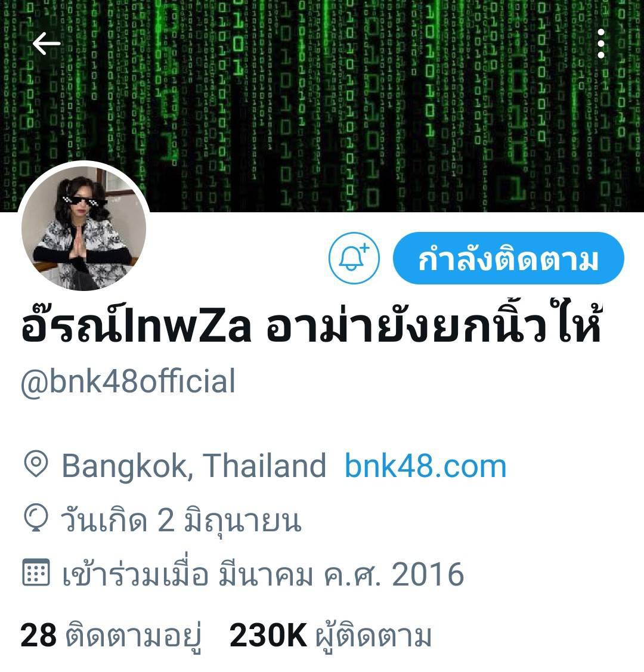Tap the pixel sunglasses on avatar
The width and height of the screenshot is (644, 672).
pyautogui.click(x=80, y=201)
